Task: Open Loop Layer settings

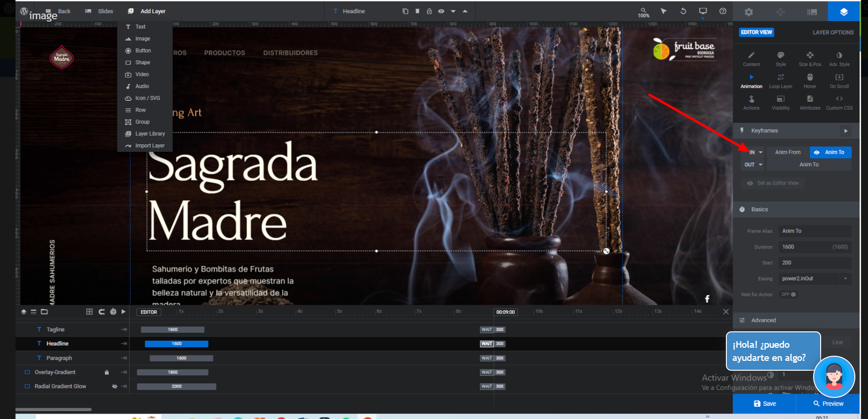Action: tap(781, 81)
